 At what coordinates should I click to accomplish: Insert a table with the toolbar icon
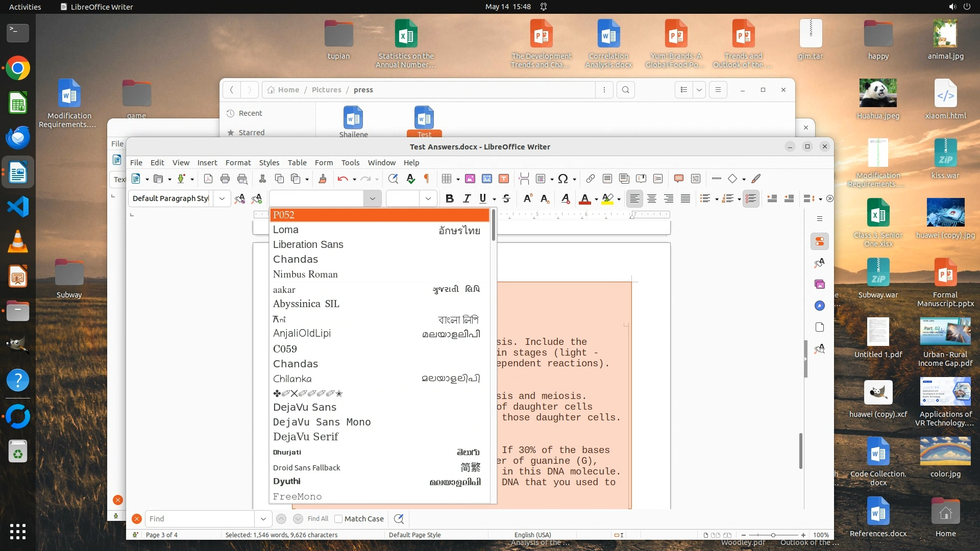coord(447,179)
